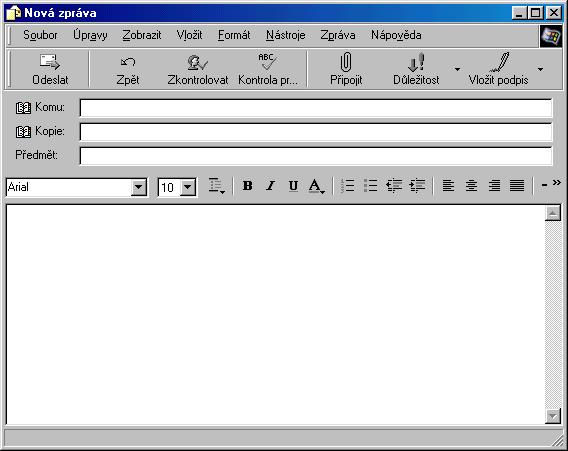This screenshot has height=451, width=568.
Task: Close the Nová zpráva window
Action: (554, 13)
